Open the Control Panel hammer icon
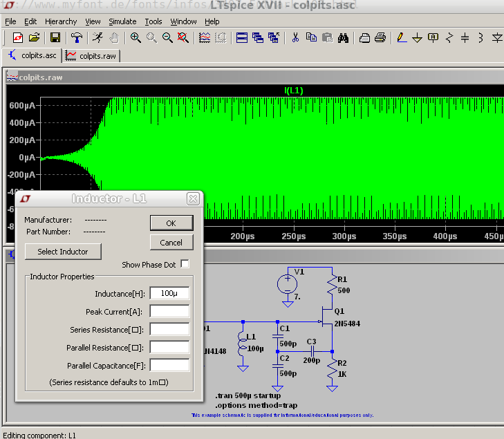 point(77,38)
